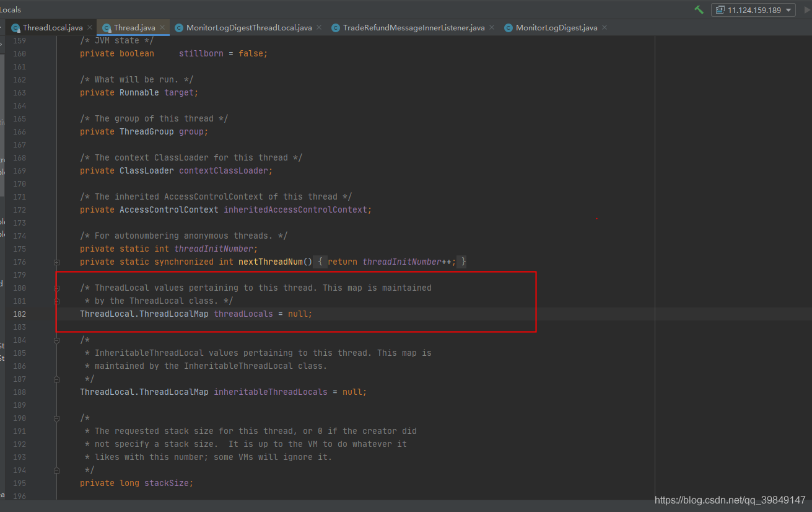Close the Thread.java tab
Screen dimensions: 812x512
point(163,28)
